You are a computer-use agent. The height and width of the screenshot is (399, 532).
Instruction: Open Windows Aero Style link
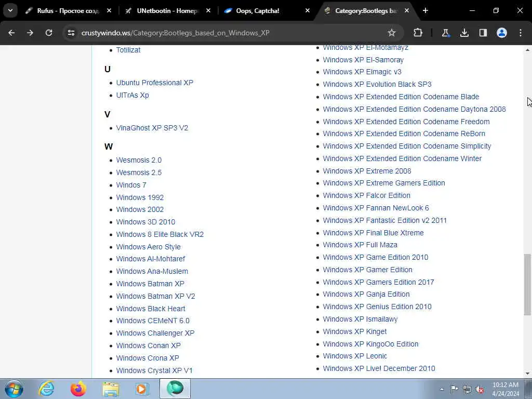coord(148,247)
